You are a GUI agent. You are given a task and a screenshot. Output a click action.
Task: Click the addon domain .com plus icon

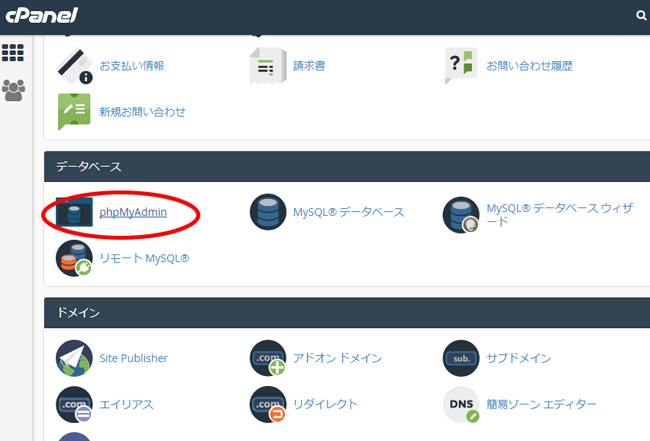[x=268, y=358]
